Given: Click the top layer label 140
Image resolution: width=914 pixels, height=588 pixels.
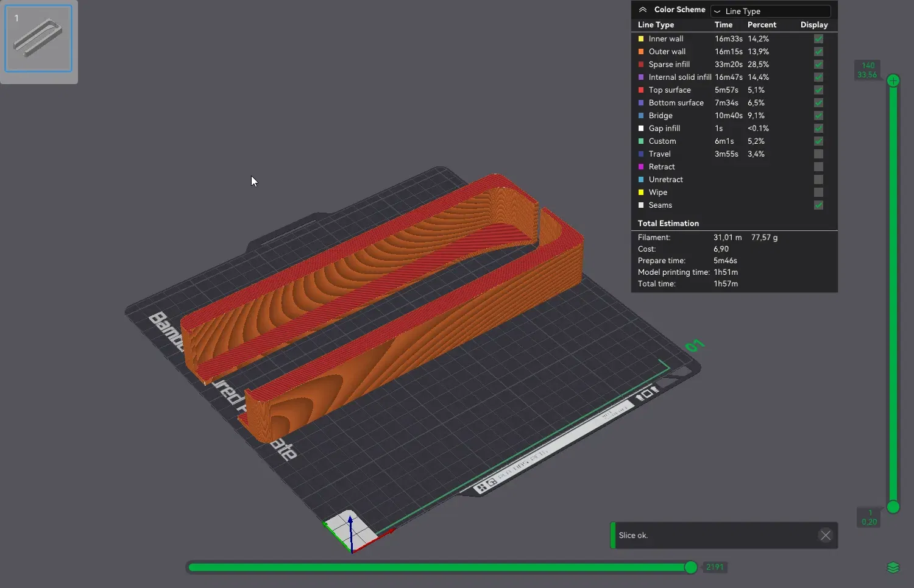Looking at the screenshot, I should coord(868,65).
